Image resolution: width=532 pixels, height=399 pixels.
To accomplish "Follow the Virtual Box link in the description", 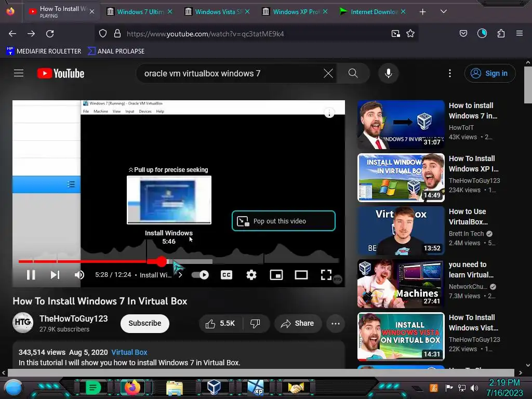I will point(129,352).
